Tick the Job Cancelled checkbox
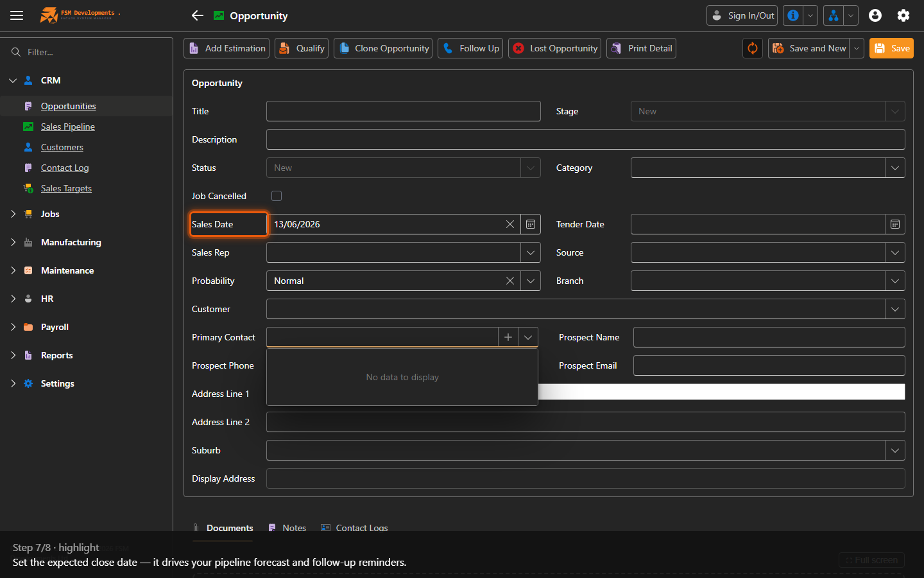This screenshot has height=578, width=924. click(277, 196)
